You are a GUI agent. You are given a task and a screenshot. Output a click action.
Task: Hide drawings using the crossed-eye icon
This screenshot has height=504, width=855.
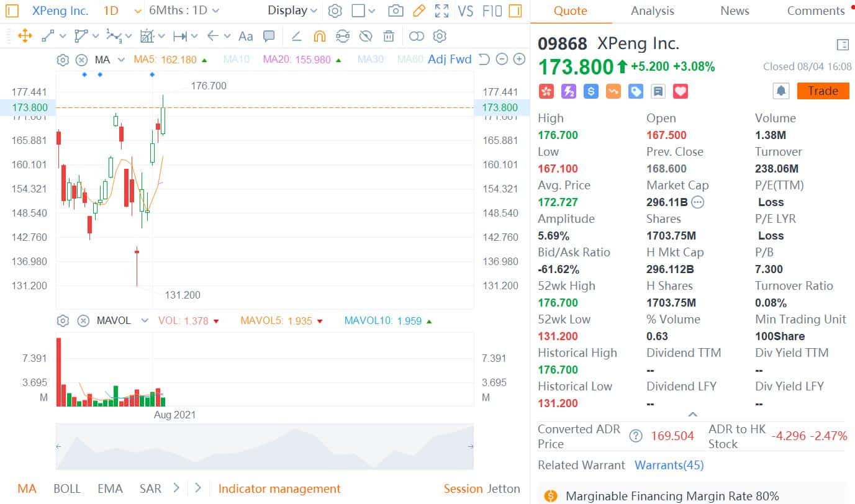[x=366, y=36]
